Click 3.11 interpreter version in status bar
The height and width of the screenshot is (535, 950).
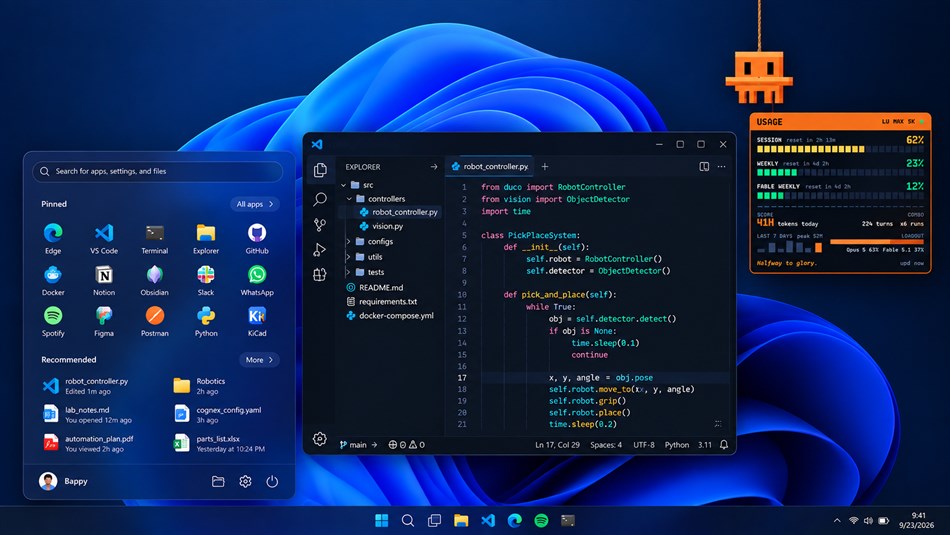(705, 445)
